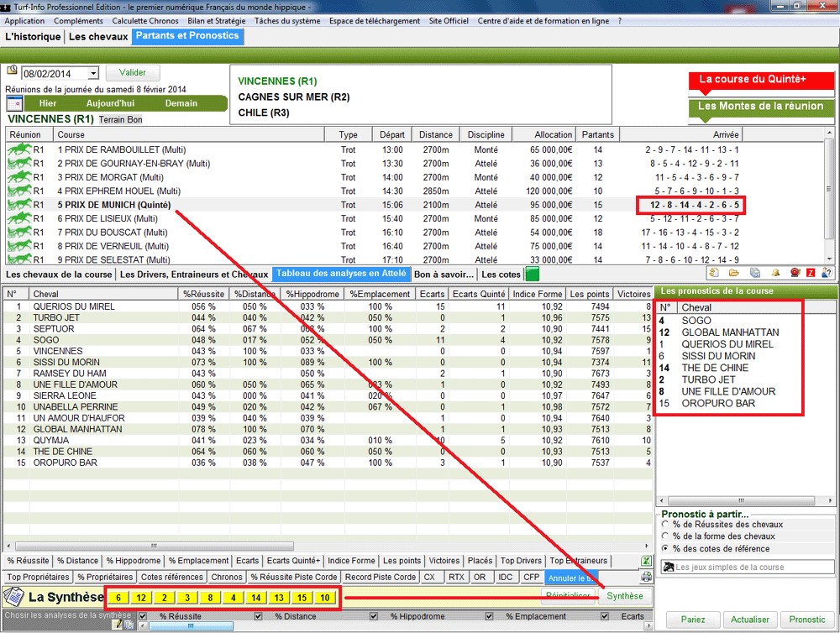Open the Bilan et Stratégie menu
The image size is (840, 633).
217,21
